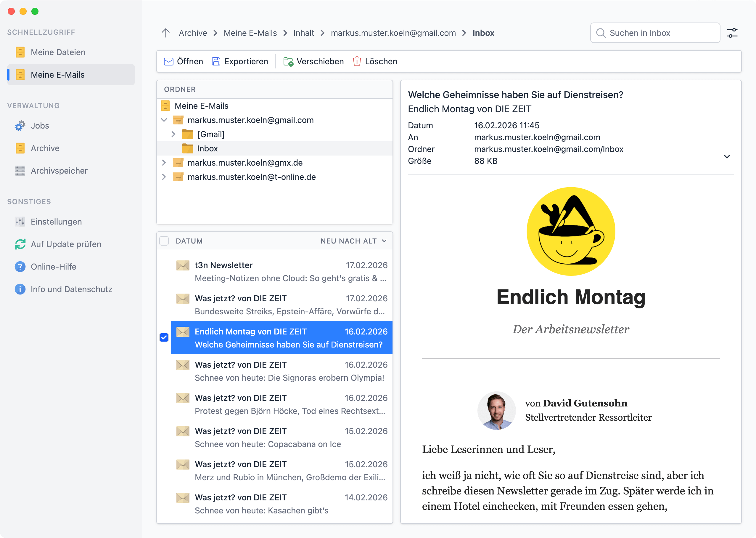
Task: Open Jobs with the gear icon
Action: coord(20,126)
